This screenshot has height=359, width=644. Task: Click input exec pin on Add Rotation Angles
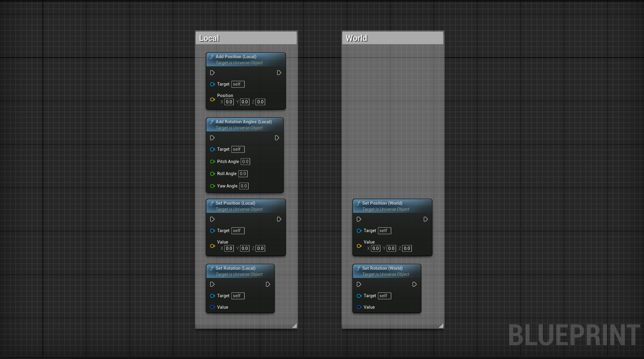(x=212, y=138)
